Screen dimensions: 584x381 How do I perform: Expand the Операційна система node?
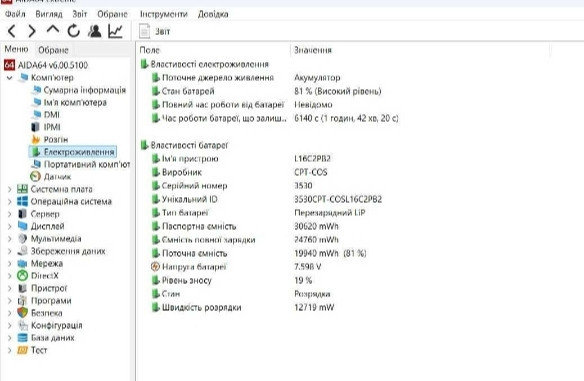point(10,201)
